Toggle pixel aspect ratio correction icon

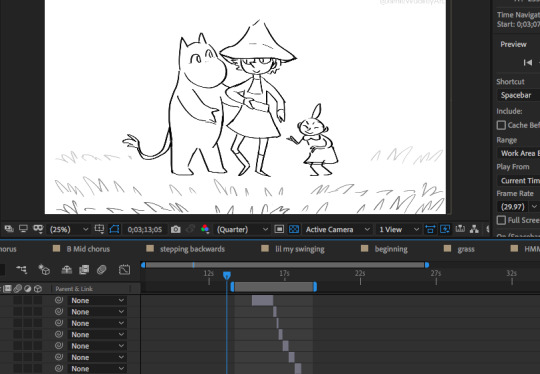430,229
